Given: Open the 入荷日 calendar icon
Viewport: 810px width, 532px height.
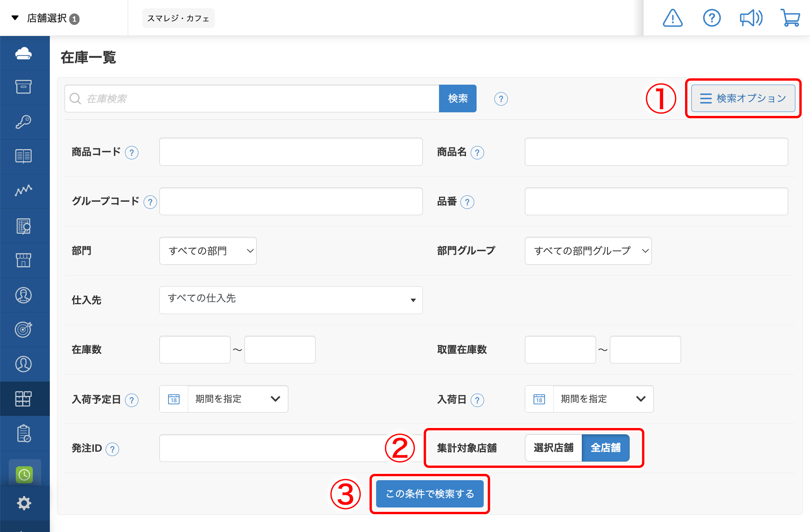Looking at the screenshot, I should (x=539, y=399).
